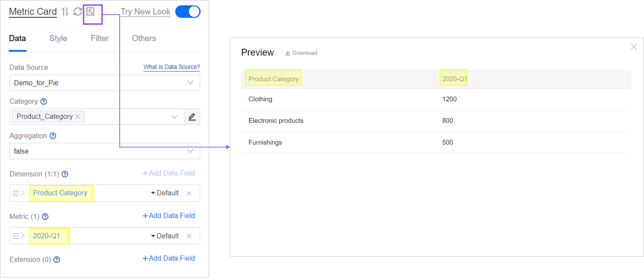Screen dimensions: 644x278
Task: Download the preview data
Action: click(x=301, y=53)
